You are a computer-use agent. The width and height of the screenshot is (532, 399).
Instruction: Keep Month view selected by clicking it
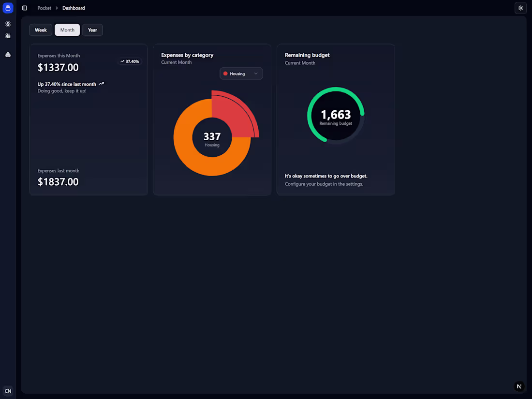[67, 30]
